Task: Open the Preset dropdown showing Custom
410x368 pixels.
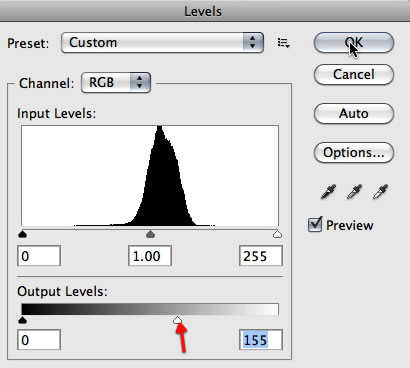Action: point(162,43)
